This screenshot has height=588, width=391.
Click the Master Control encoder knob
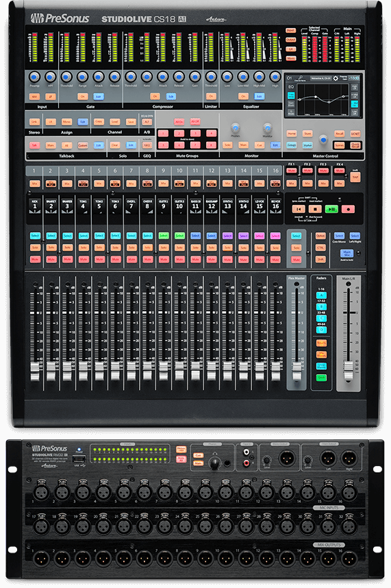point(323,140)
